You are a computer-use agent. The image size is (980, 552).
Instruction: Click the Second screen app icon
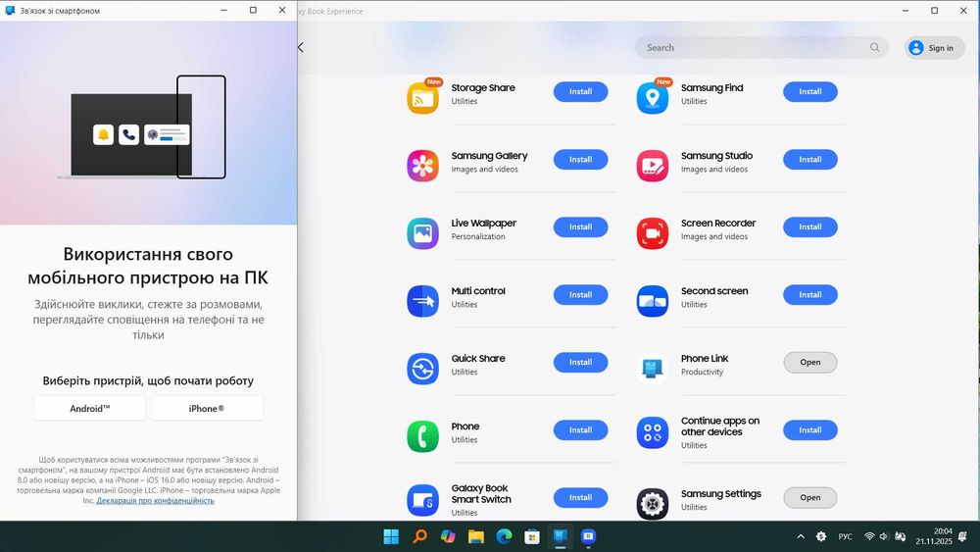(x=653, y=301)
